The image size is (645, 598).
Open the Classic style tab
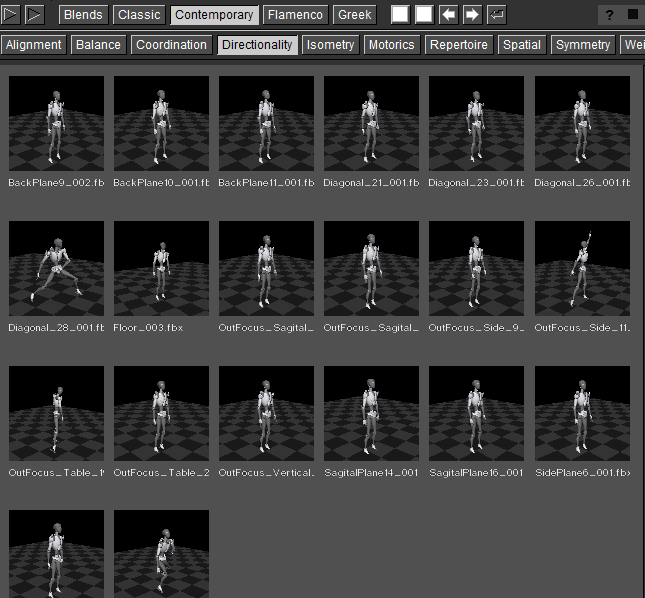pyautogui.click(x=139, y=15)
